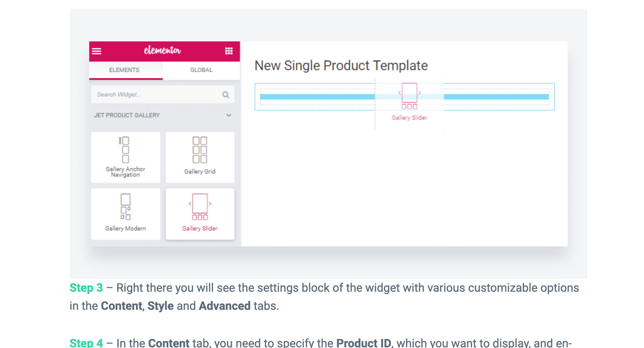Open the widgets grid icon
644x348 pixels.
coord(229,51)
